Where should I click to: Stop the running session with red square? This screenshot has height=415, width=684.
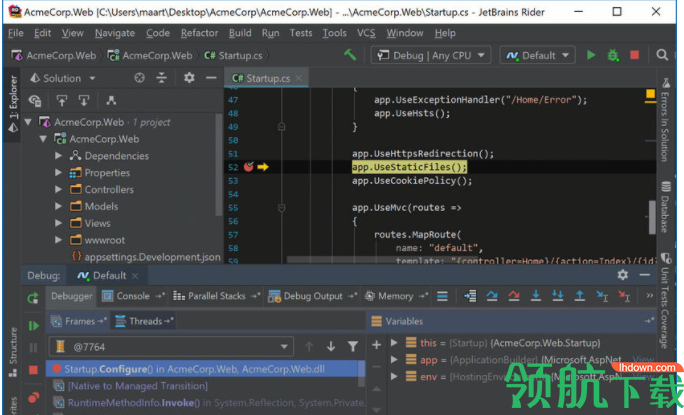[635, 55]
